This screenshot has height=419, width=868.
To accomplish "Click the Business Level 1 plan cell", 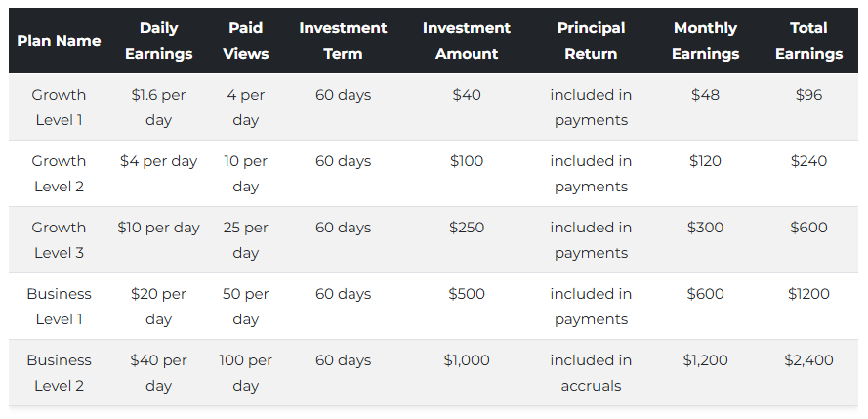I will (59, 307).
